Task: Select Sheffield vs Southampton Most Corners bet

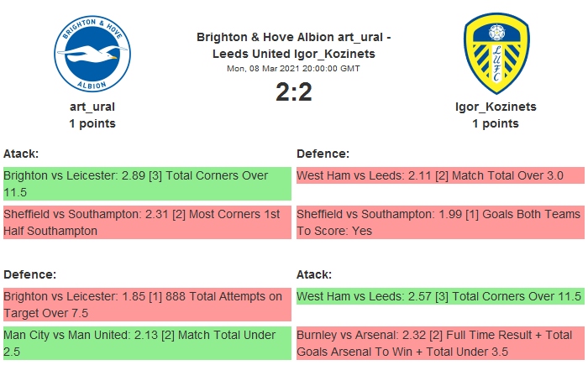Action: [147, 222]
